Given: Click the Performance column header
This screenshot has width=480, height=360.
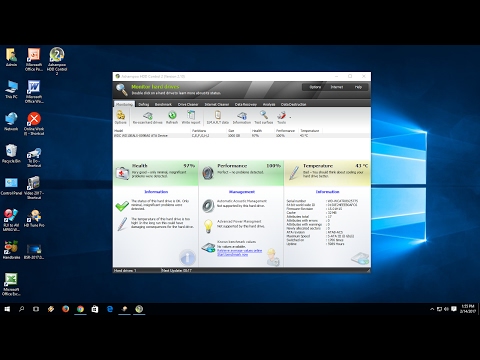Looking at the screenshot, I should coord(287,131).
